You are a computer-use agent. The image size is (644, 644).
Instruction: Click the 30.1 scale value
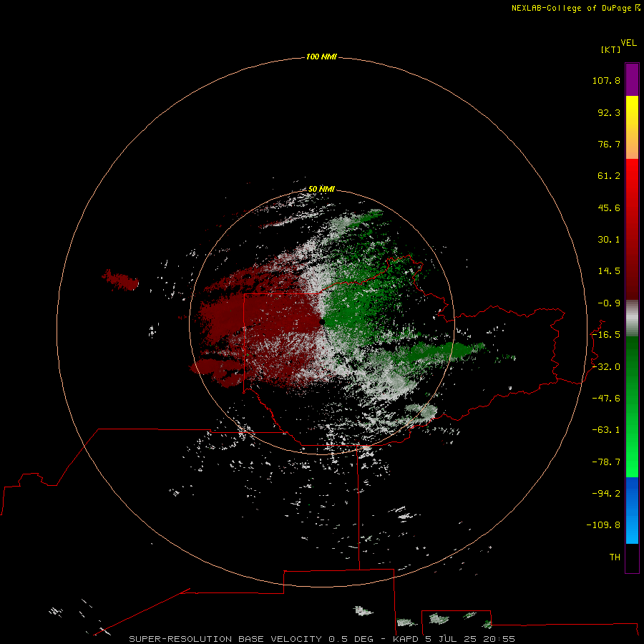coord(609,240)
